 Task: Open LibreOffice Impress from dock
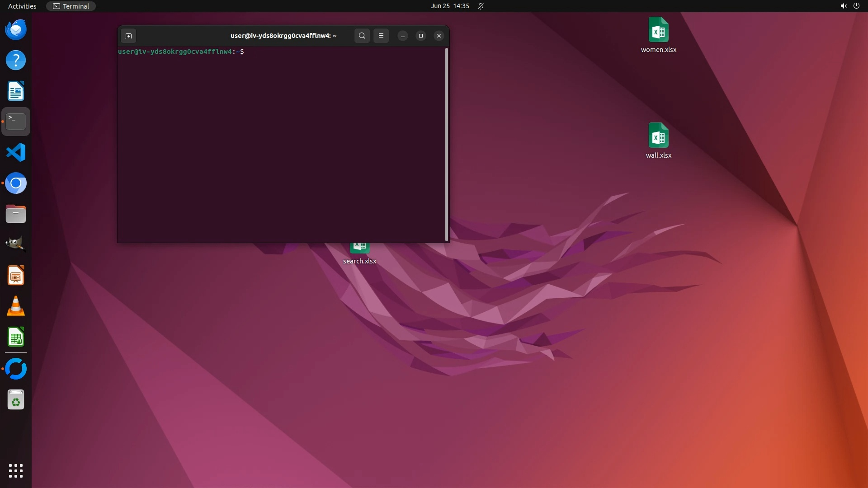pyautogui.click(x=16, y=276)
